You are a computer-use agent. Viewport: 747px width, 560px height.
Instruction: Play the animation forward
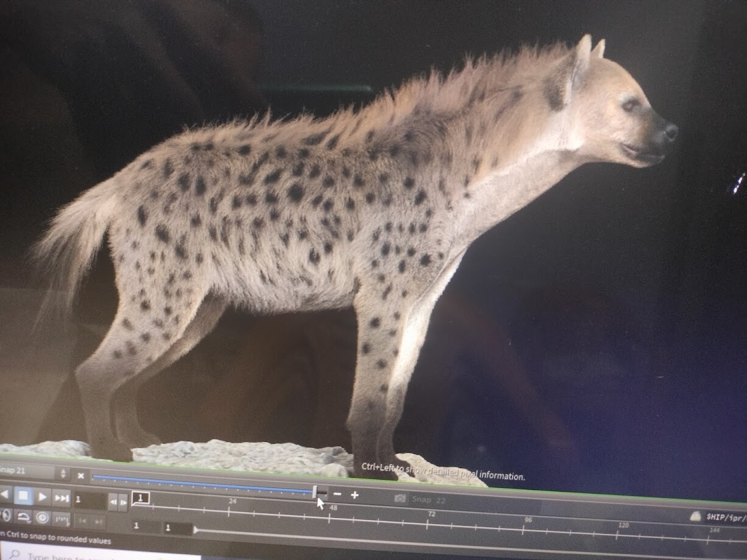coord(43,495)
